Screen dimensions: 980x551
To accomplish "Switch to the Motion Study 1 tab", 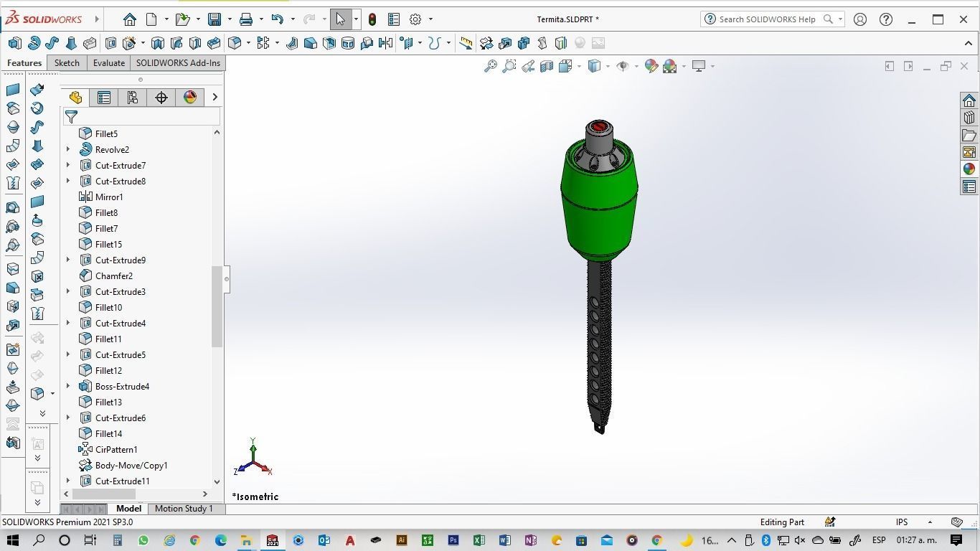I will pyautogui.click(x=184, y=509).
